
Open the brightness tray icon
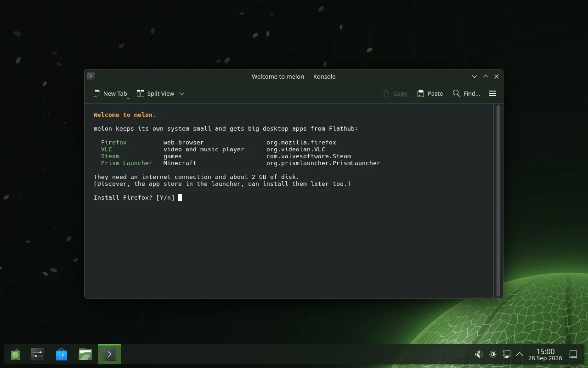coord(493,354)
